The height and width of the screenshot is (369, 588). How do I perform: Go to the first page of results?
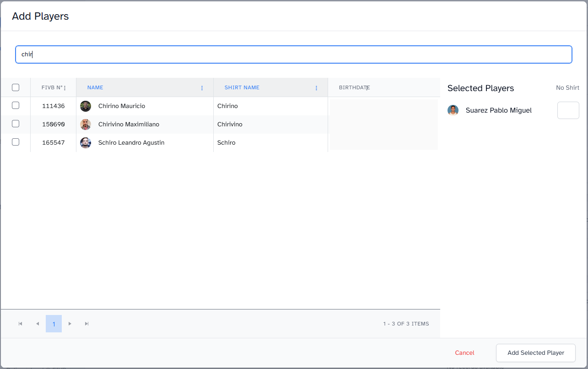[x=20, y=324]
